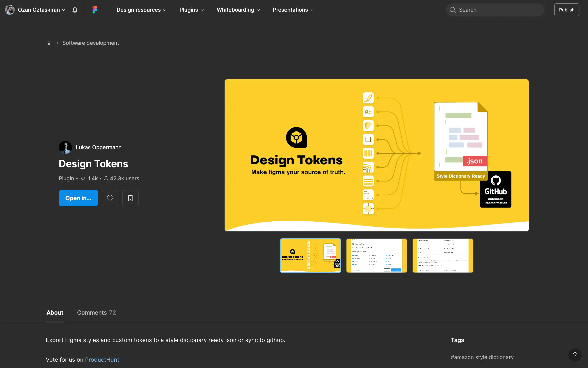Select the 42.3k users text
Screen dimensions: 588x368
point(124,178)
